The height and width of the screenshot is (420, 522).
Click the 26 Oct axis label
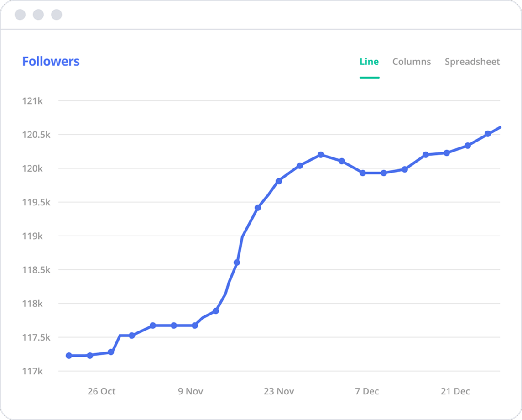101,391
